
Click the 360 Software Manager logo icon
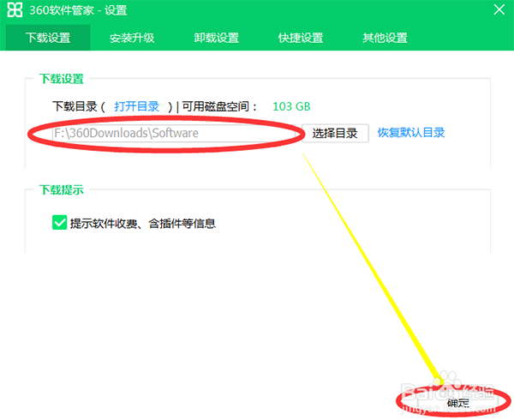tap(15, 10)
